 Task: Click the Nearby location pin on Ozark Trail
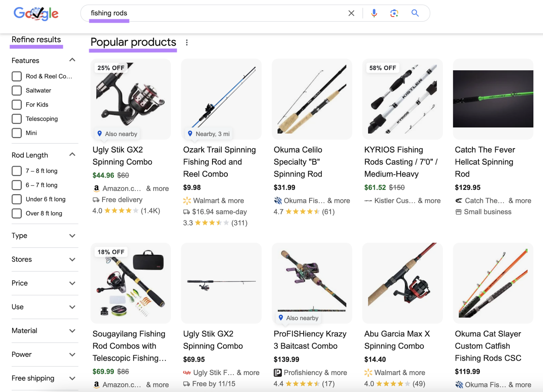point(190,134)
